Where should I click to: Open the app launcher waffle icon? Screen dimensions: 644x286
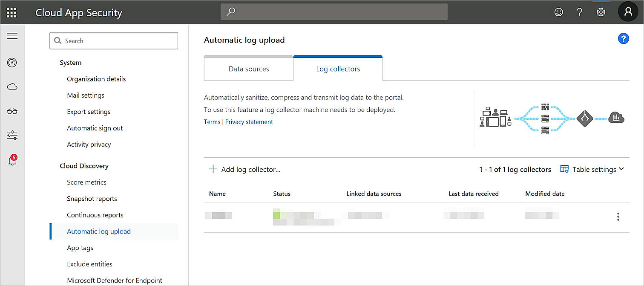(11, 12)
